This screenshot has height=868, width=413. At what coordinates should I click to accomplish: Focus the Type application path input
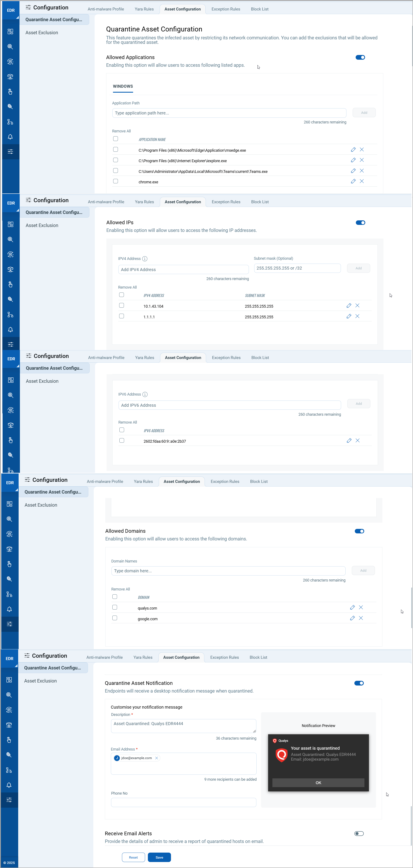tap(229, 113)
